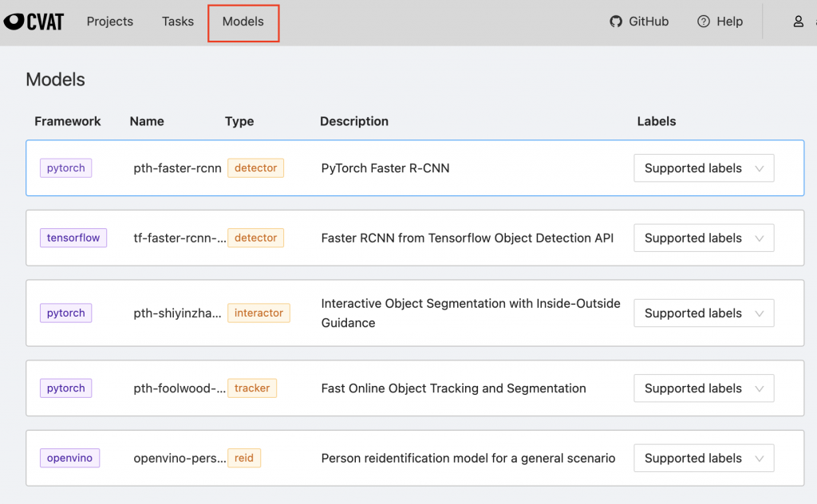This screenshot has height=504, width=817.
Task: Click the tracker type tag
Action: [x=252, y=388]
